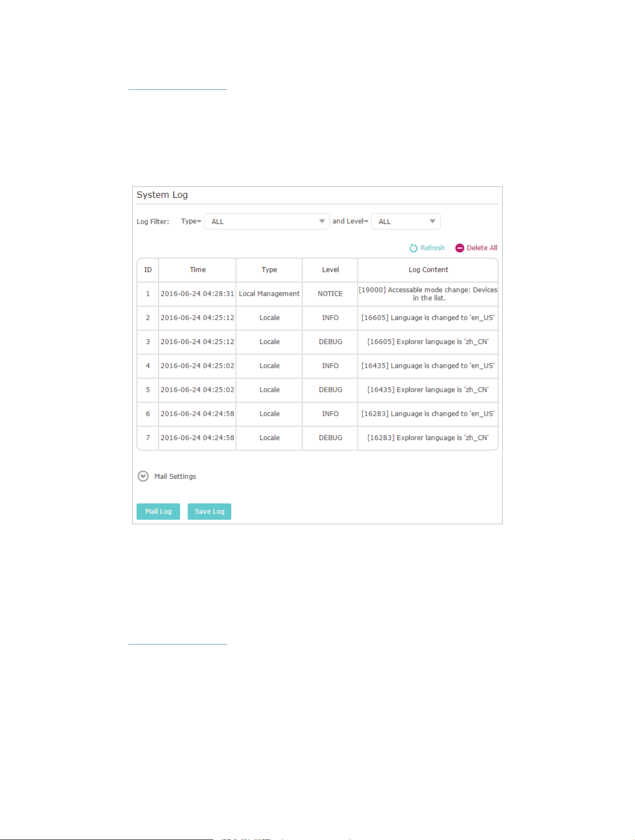
Task: Click the red Delete All minus icon
Action: tap(460, 248)
